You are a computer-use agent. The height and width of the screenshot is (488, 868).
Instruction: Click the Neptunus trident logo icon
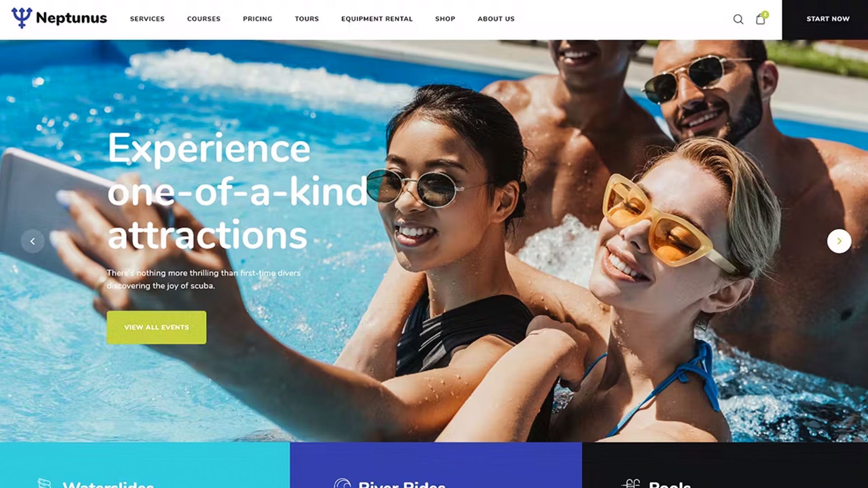point(21,18)
